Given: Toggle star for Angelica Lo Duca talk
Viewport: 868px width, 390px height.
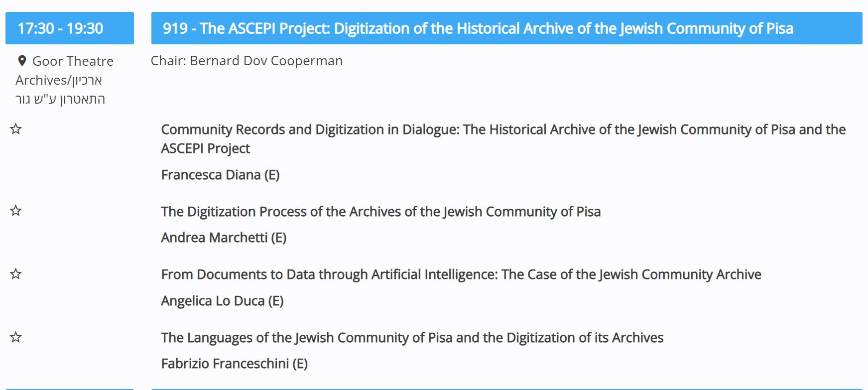Looking at the screenshot, I should (16, 274).
